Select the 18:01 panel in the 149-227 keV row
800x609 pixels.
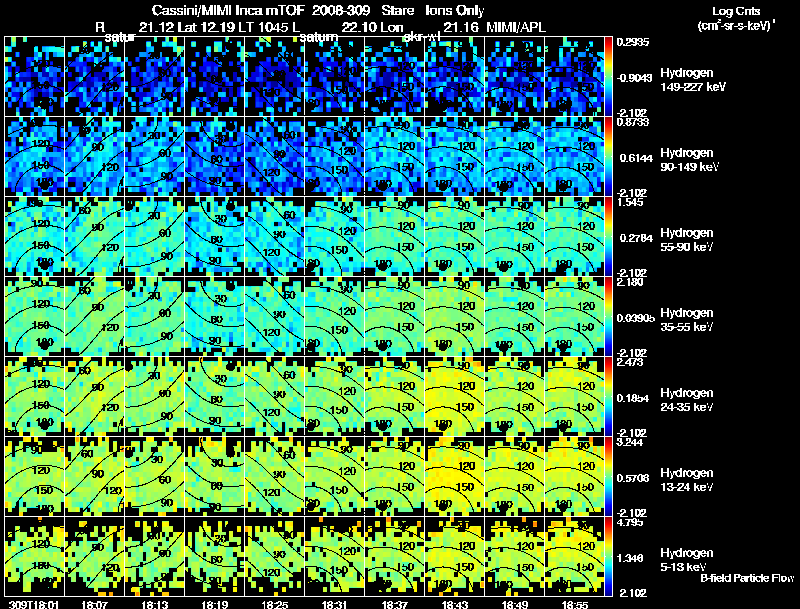point(35,76)
